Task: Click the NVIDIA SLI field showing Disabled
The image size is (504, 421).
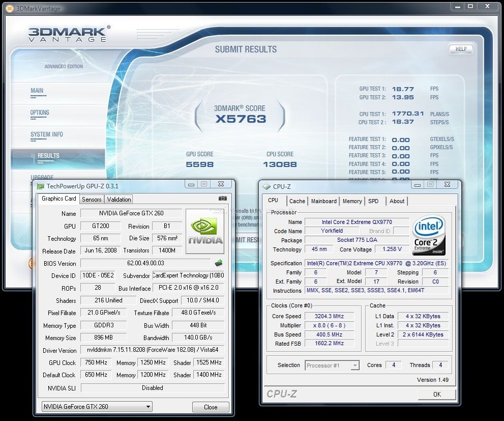Action: pyautogui.click(x=153, y=388)
